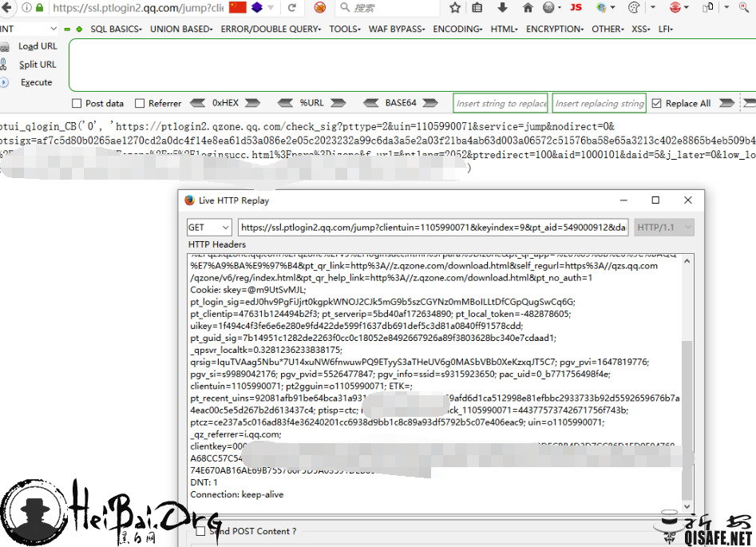Focus the HackBar URL text area
This screenshot has width=756, height=547.
pyautogui.click(x=412, y=65)
